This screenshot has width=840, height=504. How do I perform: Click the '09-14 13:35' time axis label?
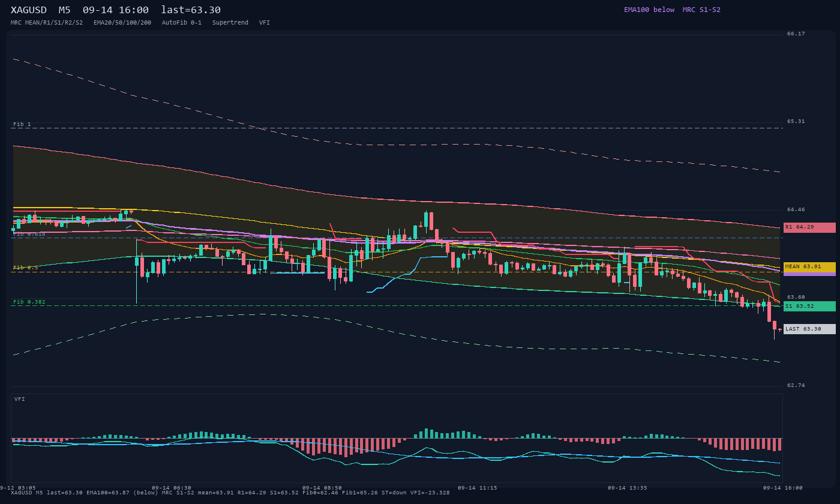click(628, 488)
